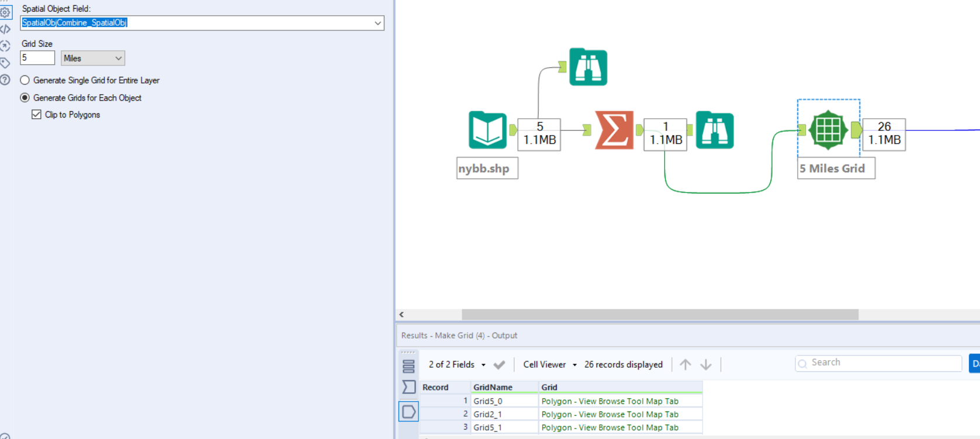Screen dimensions: 980x439
Task: Click the Grid column header
Action: 621,388
